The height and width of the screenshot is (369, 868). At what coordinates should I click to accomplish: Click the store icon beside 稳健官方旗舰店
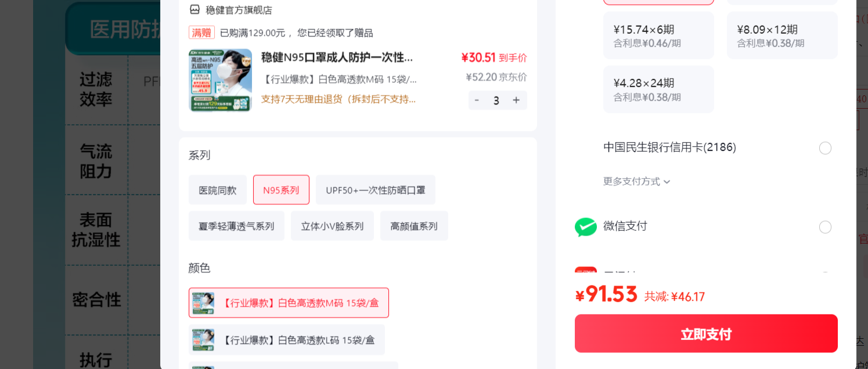pyautogui.click(x=195, y=9)
